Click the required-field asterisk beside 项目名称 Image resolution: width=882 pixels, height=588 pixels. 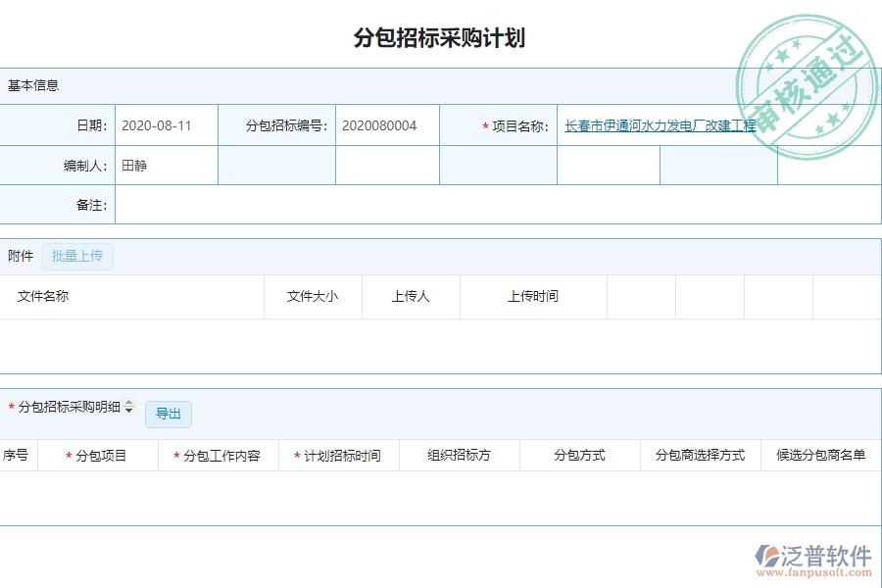point(482,125)
